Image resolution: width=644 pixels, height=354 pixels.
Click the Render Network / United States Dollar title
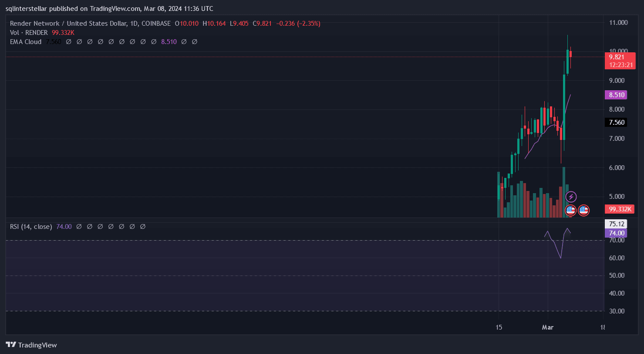tap(68, 24)
